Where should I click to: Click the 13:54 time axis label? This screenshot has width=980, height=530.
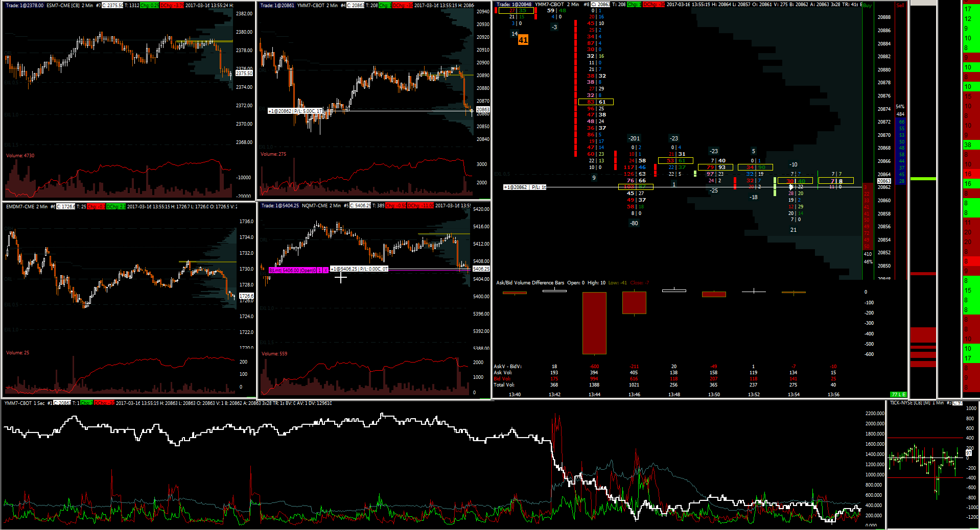coord(794,394)
